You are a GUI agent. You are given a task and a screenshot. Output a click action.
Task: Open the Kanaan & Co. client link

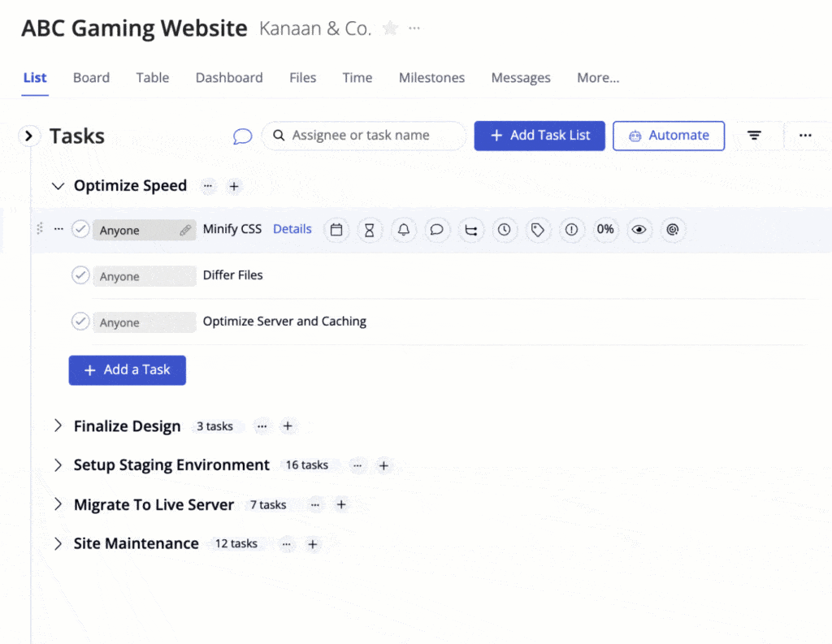pyautogui.click(x=315, y=28)
